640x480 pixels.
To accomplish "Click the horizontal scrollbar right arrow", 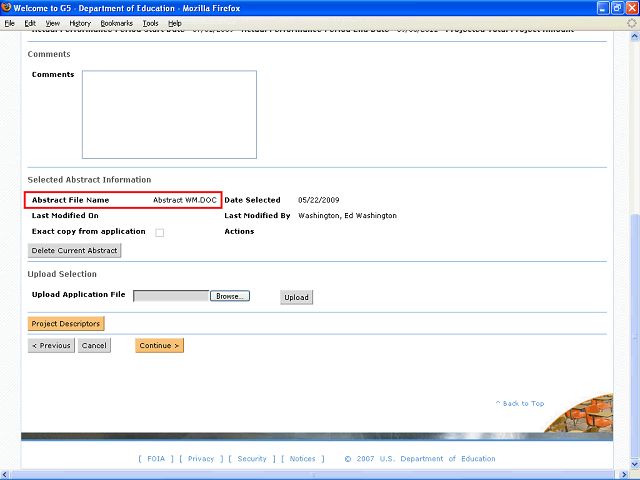I will (x=624, y=475).
